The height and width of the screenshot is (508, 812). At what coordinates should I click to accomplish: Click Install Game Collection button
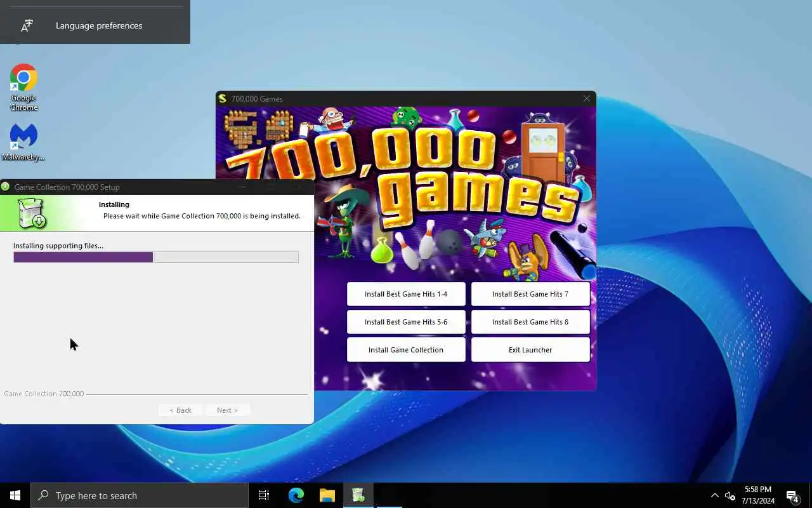coord(406,350)
